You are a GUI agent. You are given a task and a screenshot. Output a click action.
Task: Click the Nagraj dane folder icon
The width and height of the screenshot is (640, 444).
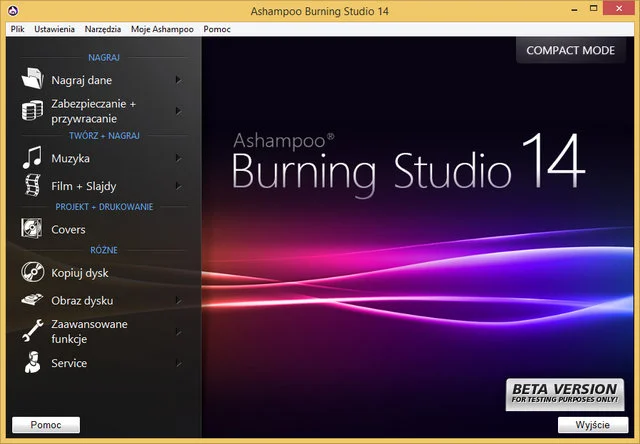click(x=33, y=80)
